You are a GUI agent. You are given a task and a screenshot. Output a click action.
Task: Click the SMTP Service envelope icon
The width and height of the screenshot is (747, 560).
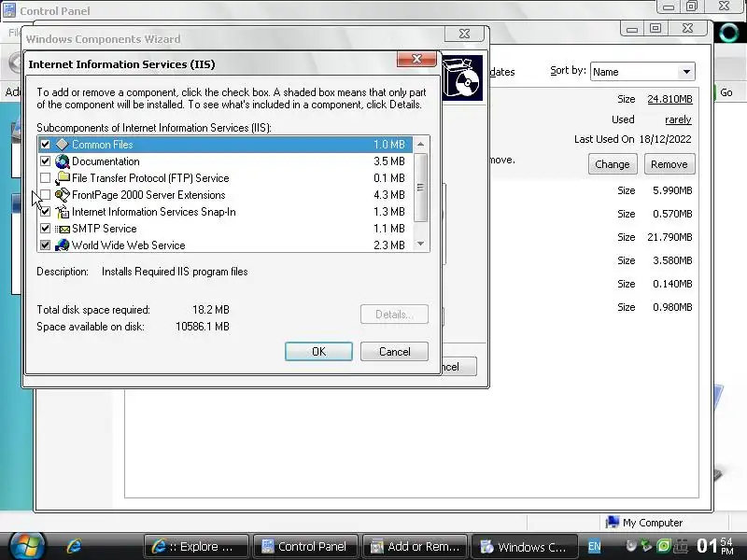(62, 229)
